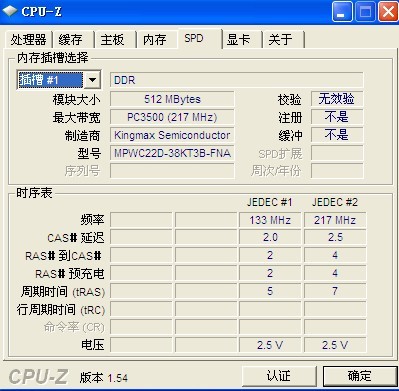399x391 pixels.
Task: Click the JEDEC #2 voltage 2.5 V
Action: [335, 345]
